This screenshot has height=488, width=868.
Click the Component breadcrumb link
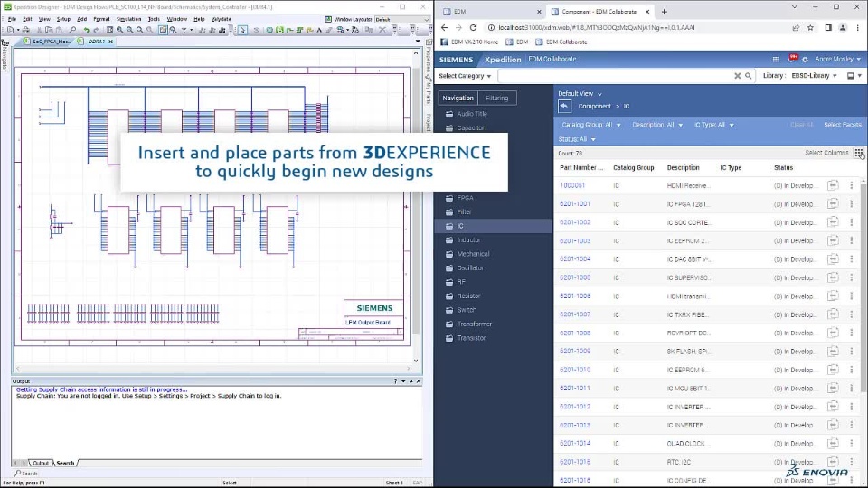[595, 107]
